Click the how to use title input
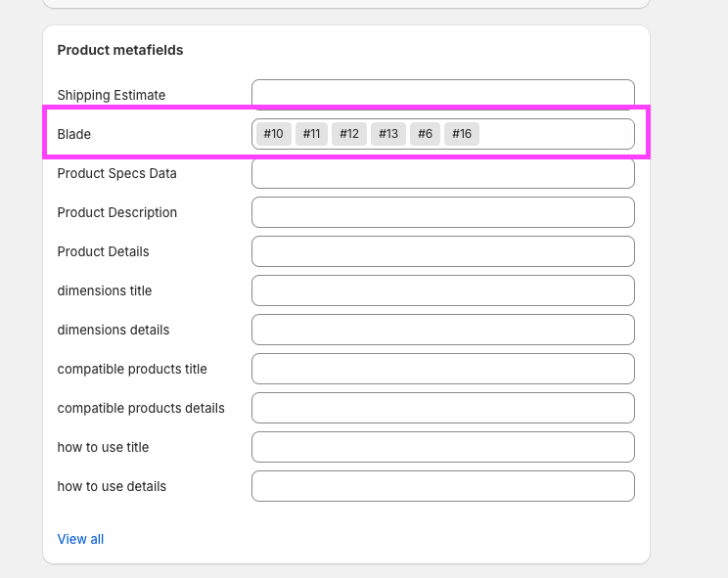Screen dimensions: 728x578 tap(442, 447)
